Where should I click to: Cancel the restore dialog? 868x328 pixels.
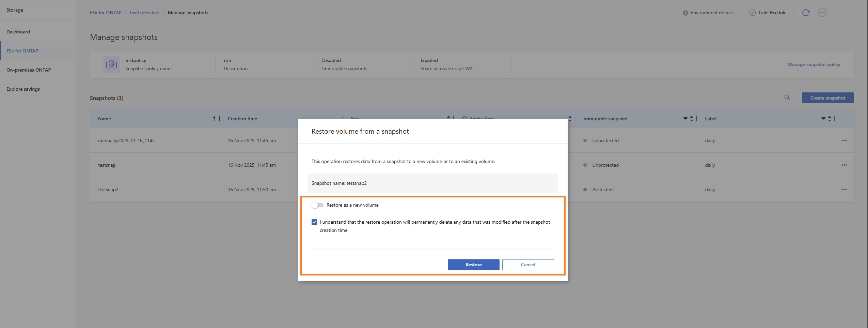point(528,265)
